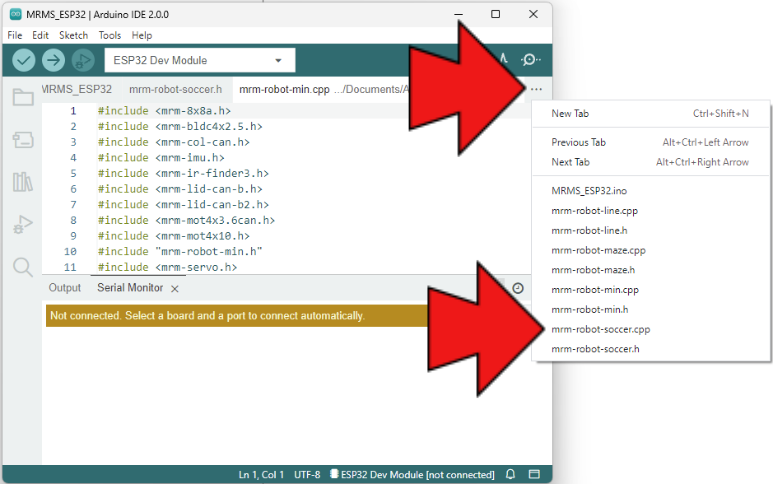773x484 pixels.
Task: Select mrm-robot-soccer.cpp from the tab list
Action: pos(600,329)
